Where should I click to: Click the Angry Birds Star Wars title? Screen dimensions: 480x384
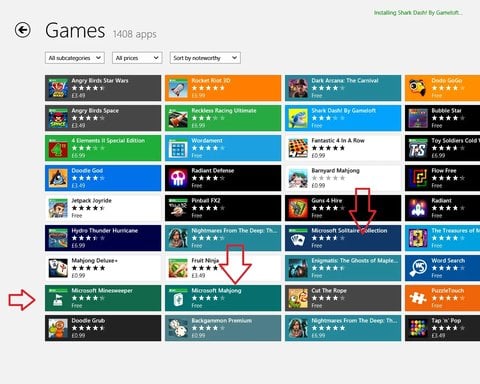click(100, 80)
